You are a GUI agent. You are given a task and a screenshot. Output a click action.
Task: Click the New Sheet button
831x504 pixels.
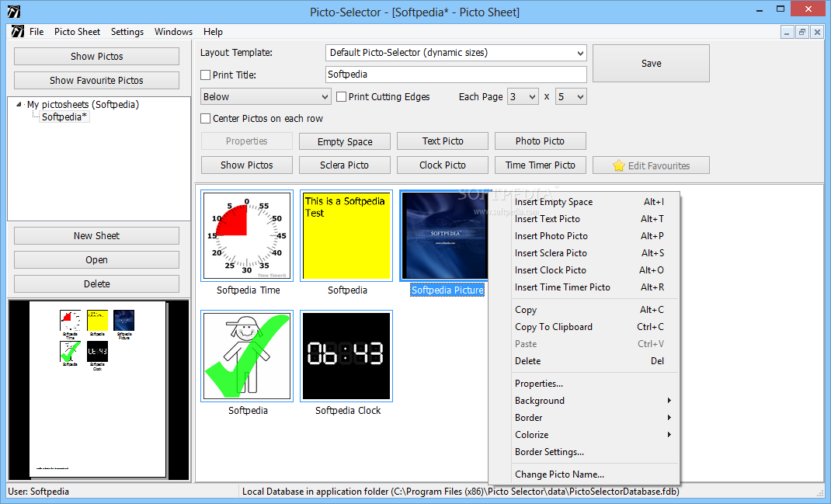[x=96, y=236]
